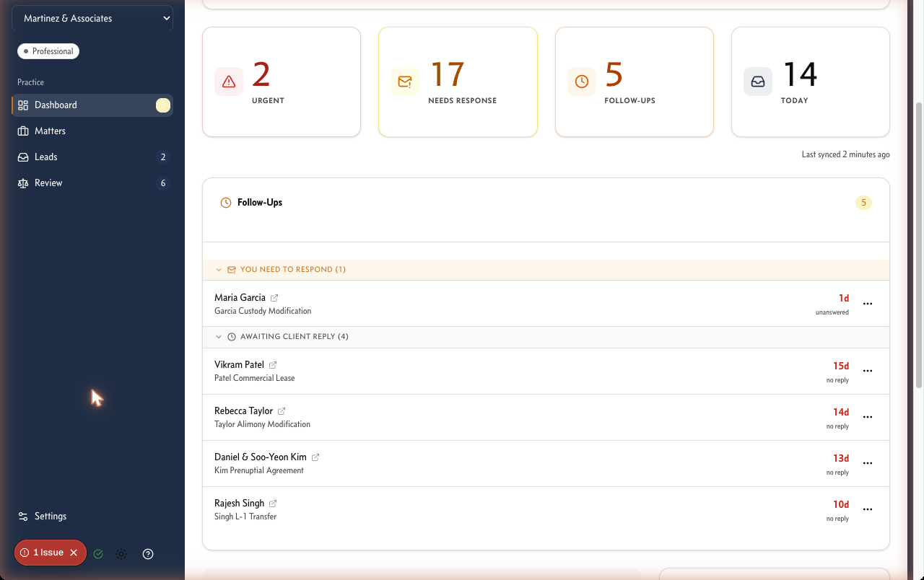Click the Professional plan badge
Viewport: 924px width, 580px height.
tap(48, 51)
